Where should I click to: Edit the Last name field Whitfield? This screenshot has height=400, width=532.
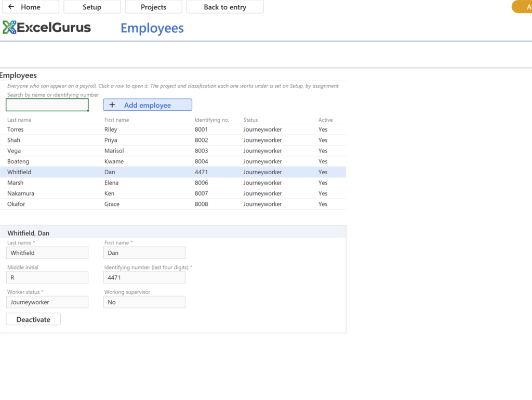coord(47,253)
